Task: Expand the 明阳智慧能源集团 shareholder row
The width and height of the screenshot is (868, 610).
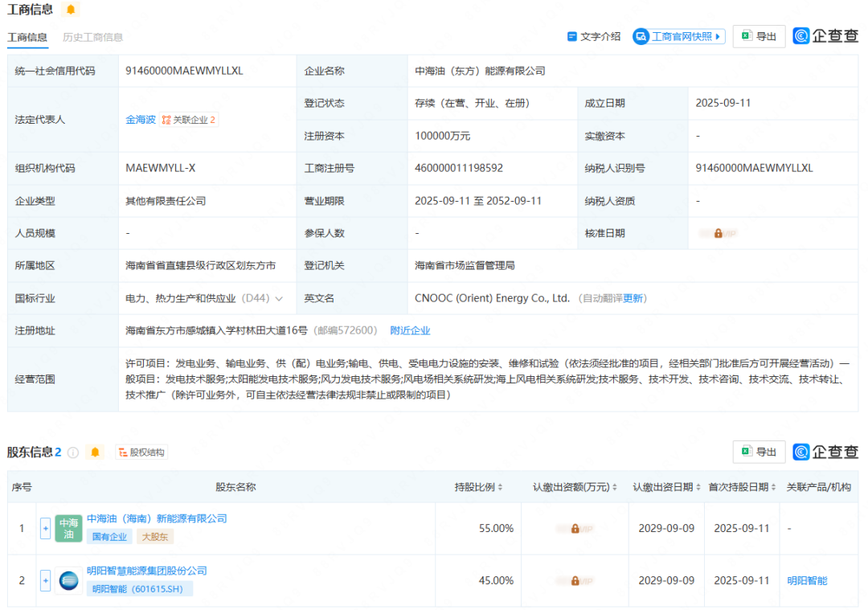Action: coord(45,580)
